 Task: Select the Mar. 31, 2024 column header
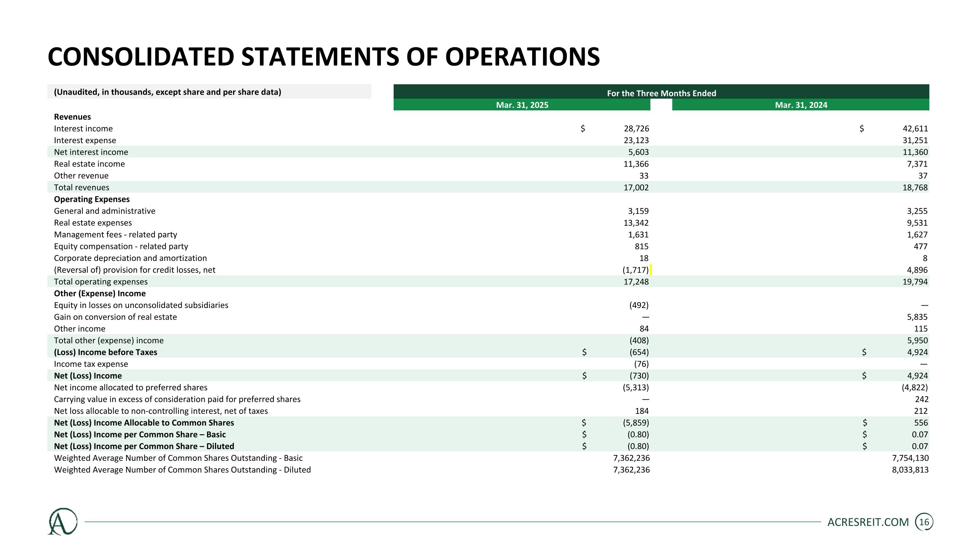pos(801,105)
